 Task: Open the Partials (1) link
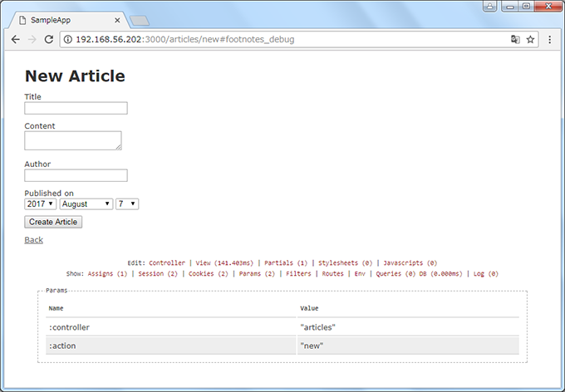pyautogui.click(x=286, y=263)
